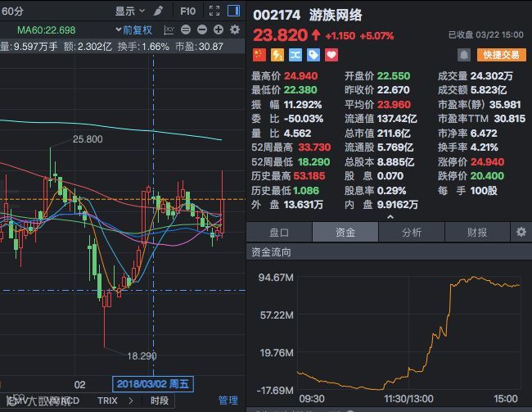
Task: Click the 18.290 low price label
Action: [x=142, y=356]
